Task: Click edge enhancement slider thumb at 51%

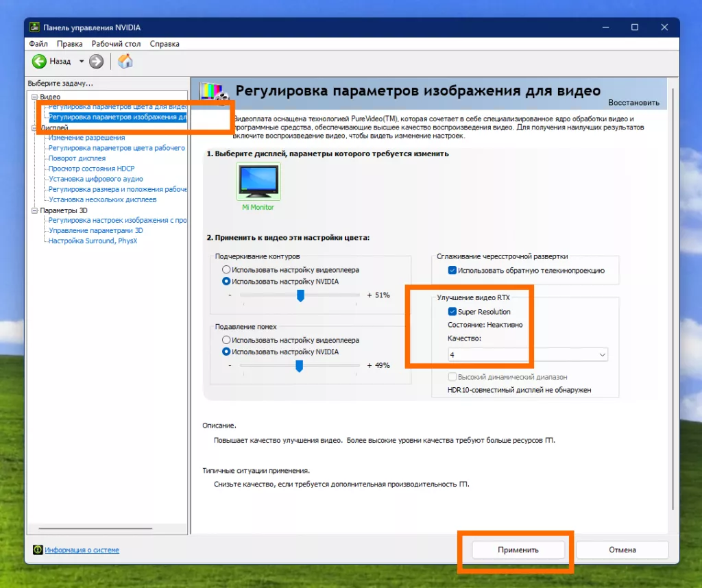Action: coord(300,295)
